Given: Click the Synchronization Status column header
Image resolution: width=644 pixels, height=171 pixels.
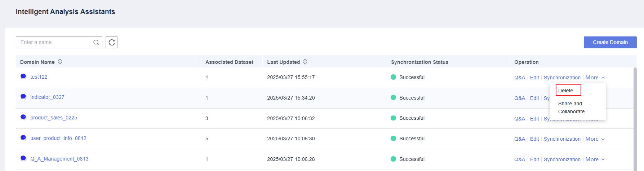Looking at the screenshot, I should [x=419, y=62].
